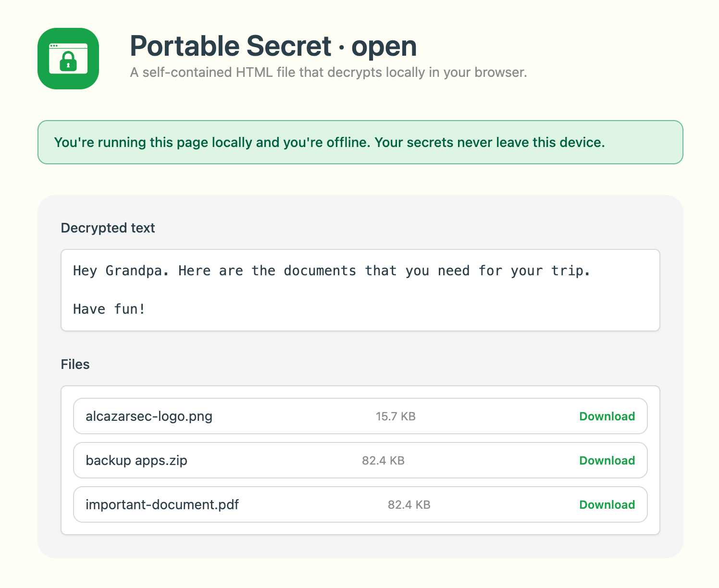The image size is (719, 588).
Task: Download backup apps.zip file
Action: pos(607,461)
